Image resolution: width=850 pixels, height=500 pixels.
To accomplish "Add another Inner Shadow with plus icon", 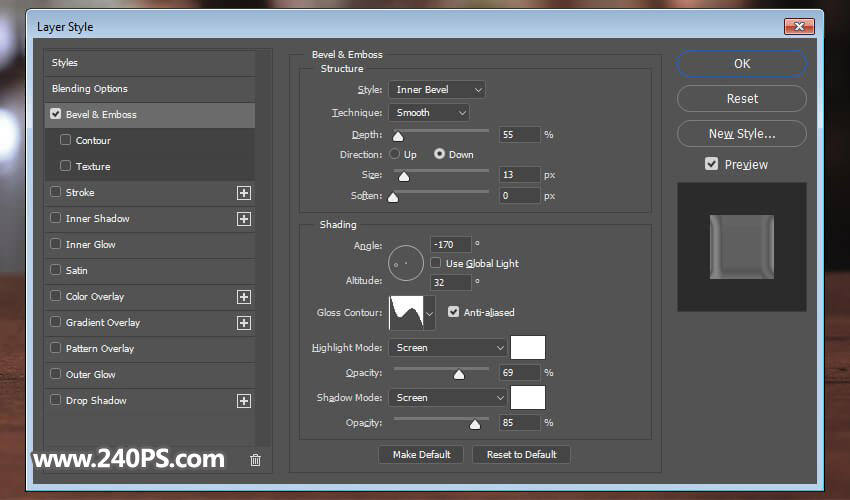I will coord(244,219).
